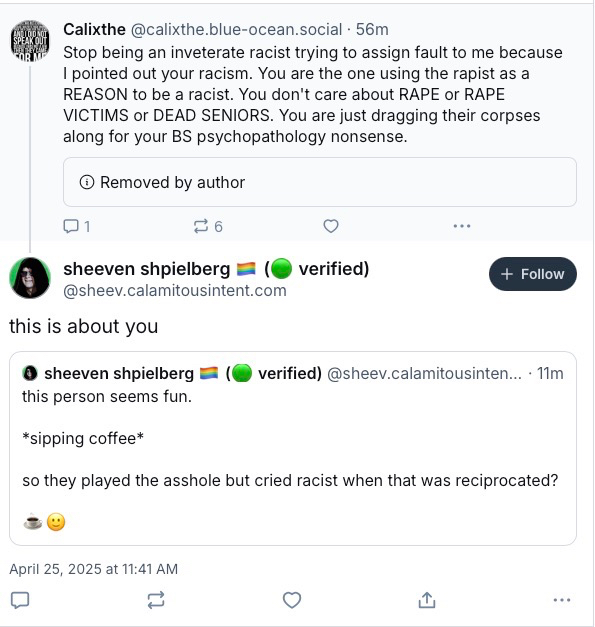Click small avatar in quoted post

[x=30, y=373]
